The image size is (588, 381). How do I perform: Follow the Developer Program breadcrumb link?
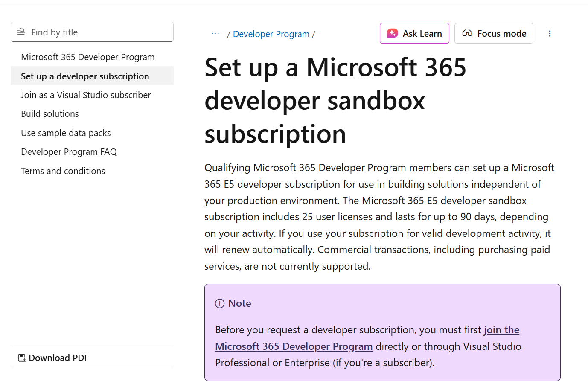(271, 34)
